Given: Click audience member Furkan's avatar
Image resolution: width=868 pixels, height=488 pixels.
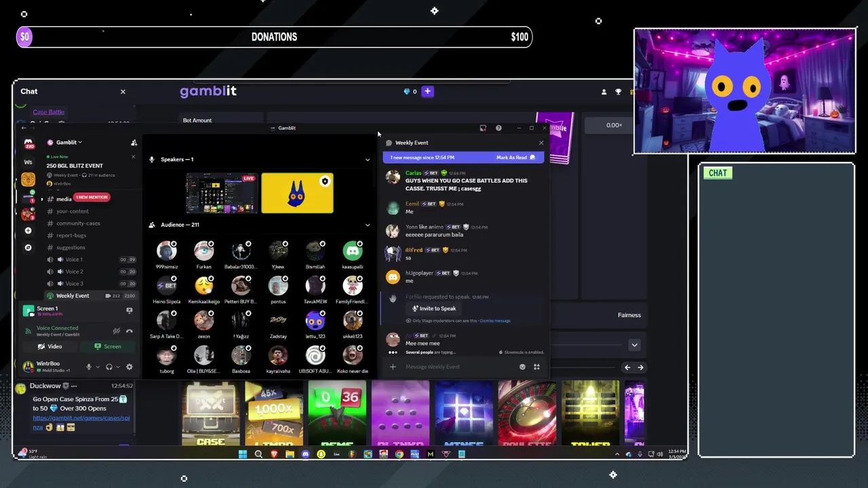Looking at the screenshot, I should pos(203,251).
